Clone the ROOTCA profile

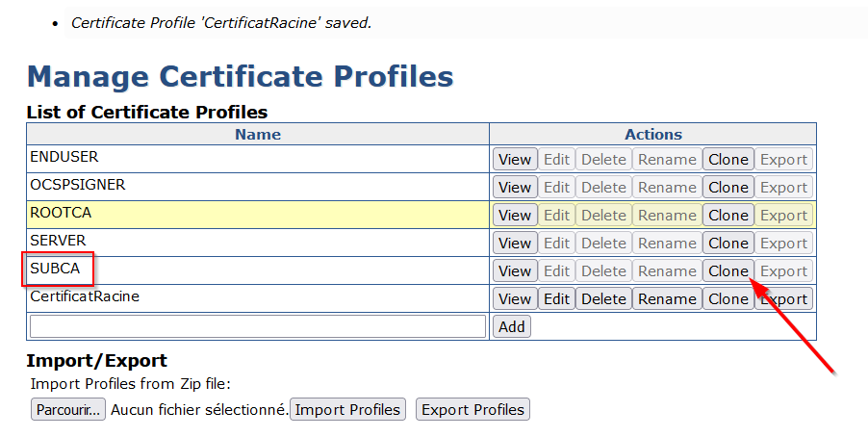coord(728,216)
